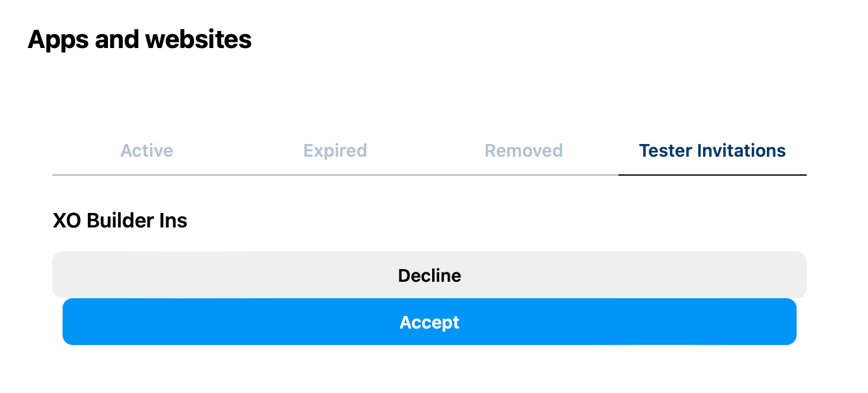Confirm the tester invitation via Accept
This screenshot has width=868, height=393.
[x=429, y=322]
